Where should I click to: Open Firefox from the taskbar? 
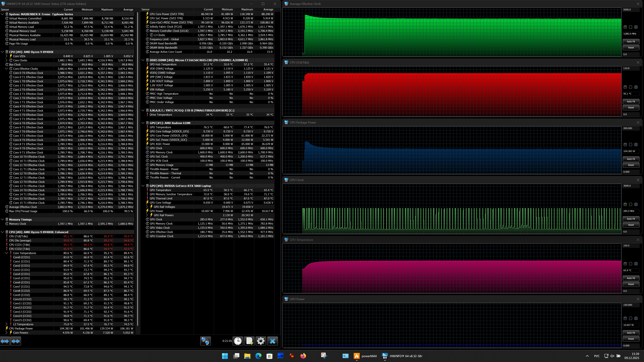click(x=303, y=356)
